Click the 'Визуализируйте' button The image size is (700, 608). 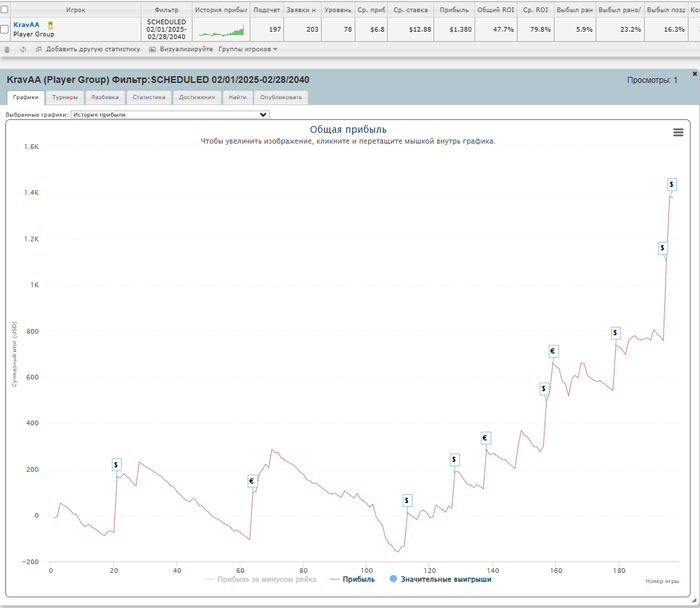(x=184, y=49)
